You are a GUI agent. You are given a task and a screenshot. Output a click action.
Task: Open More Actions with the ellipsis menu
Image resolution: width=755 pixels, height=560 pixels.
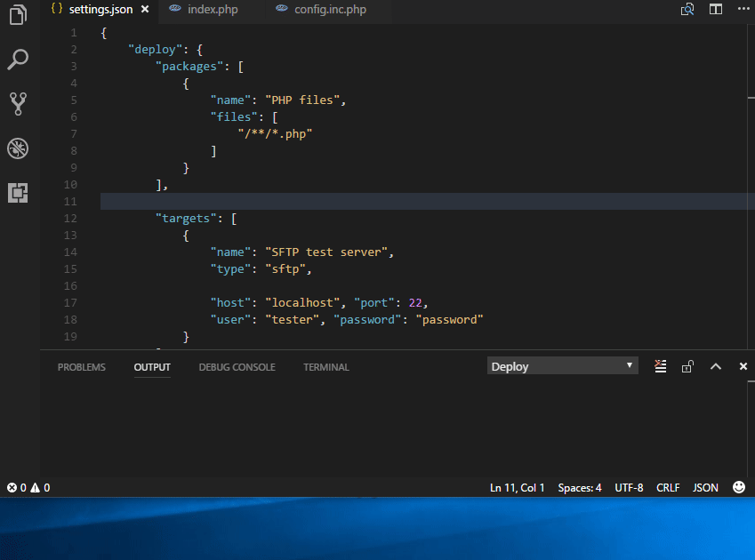point(743,9)
